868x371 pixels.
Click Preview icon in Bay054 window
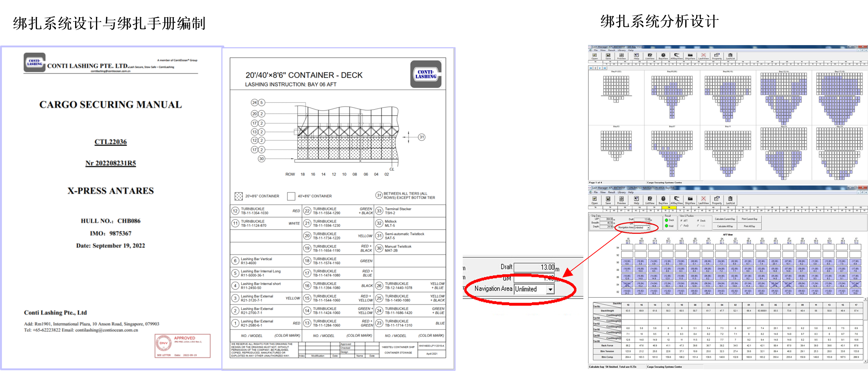coord(621,200)
